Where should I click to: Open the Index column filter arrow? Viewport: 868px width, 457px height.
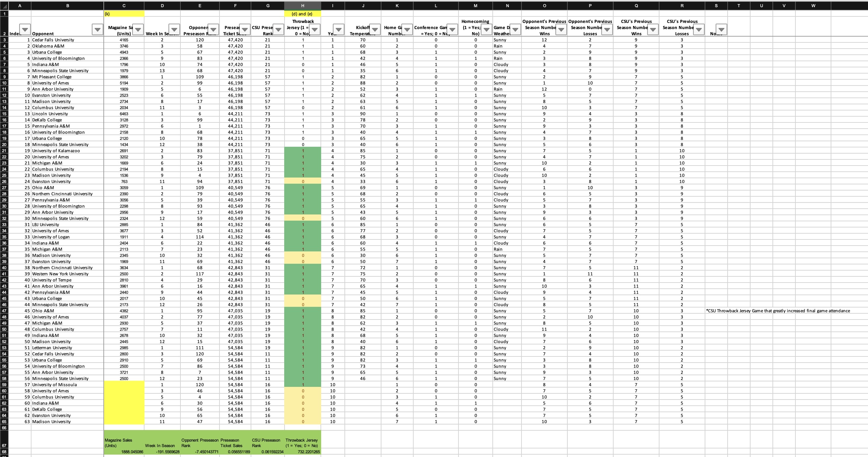[x=25, y=30]
